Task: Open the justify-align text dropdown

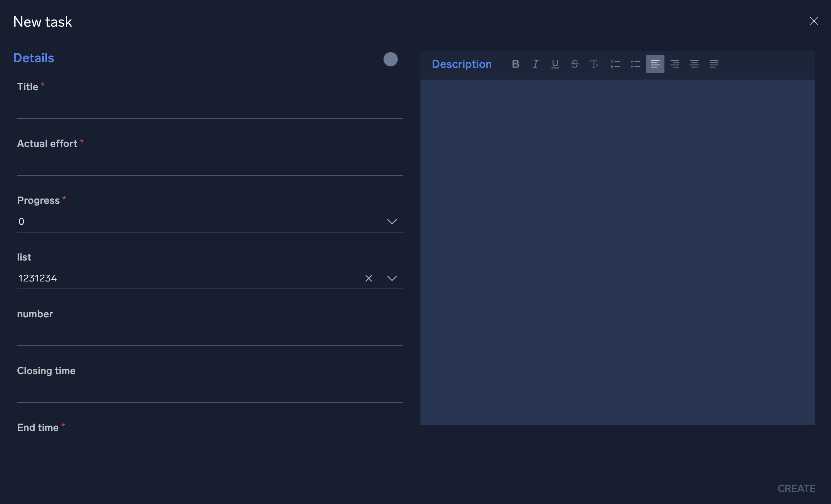Action: pyautogui.click(x=713, y=64)
